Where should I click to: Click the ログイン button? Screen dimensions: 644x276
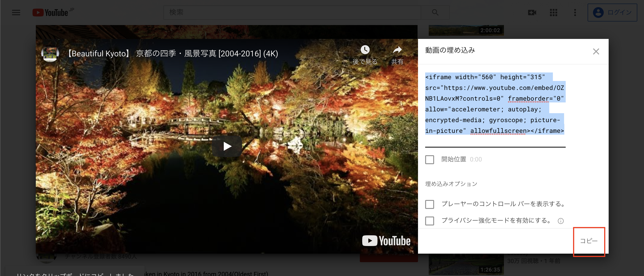click(x=612, y=12)
